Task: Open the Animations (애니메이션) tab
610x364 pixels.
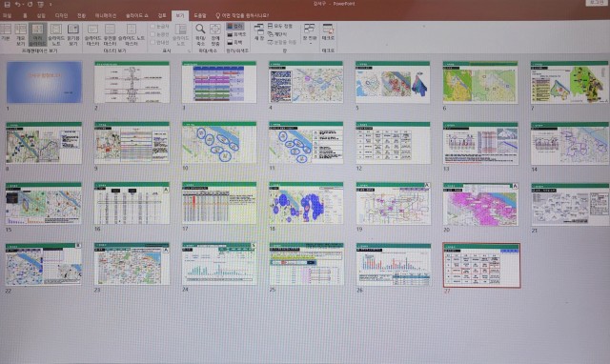Action: tap(106, 15)
